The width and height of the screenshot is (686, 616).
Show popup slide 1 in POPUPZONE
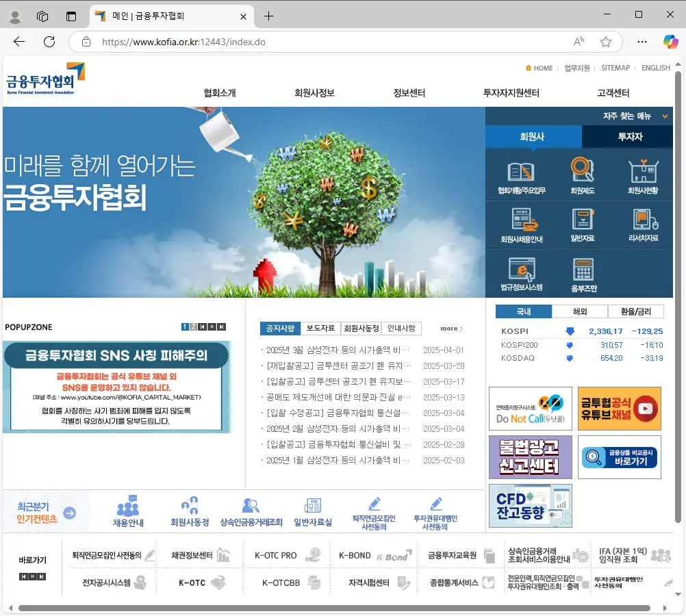[x=185, y=326]
